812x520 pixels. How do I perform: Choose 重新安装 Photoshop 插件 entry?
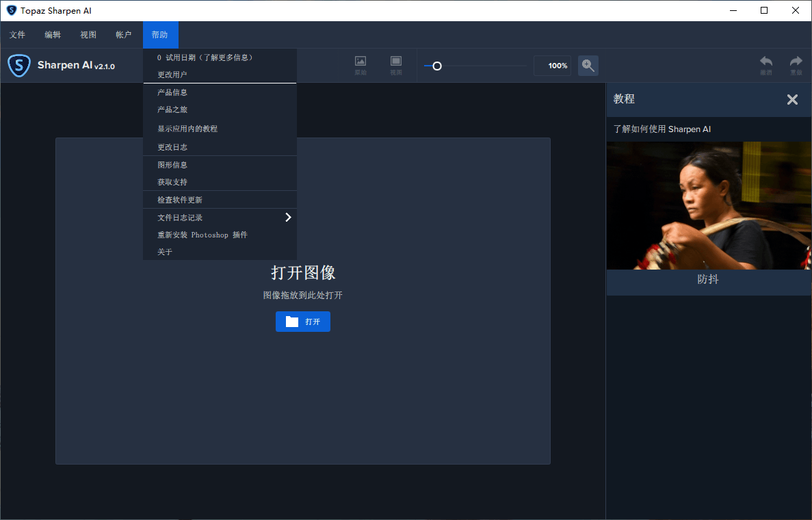[220, 235]
